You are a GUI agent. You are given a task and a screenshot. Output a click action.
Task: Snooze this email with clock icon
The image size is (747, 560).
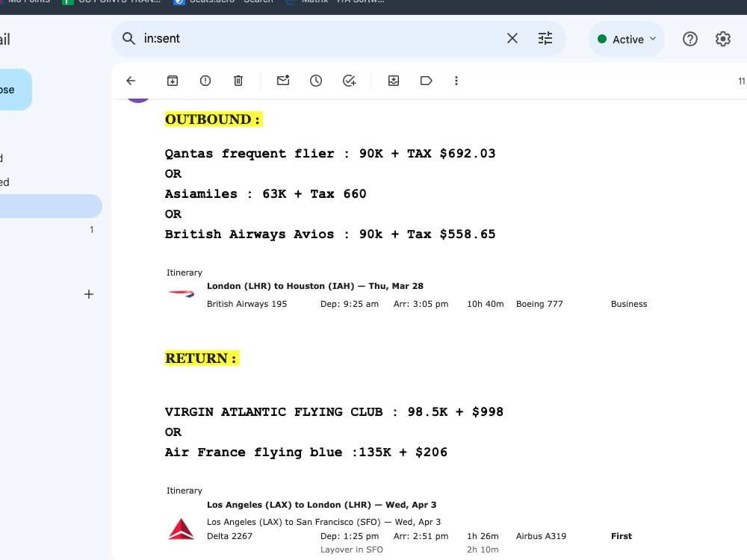pos(316,81)
